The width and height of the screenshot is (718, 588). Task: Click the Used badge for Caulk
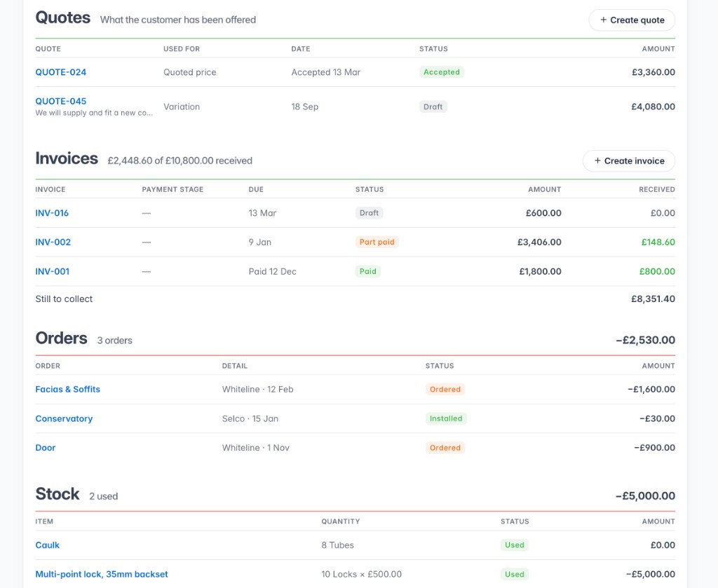(x=514, y=545)
